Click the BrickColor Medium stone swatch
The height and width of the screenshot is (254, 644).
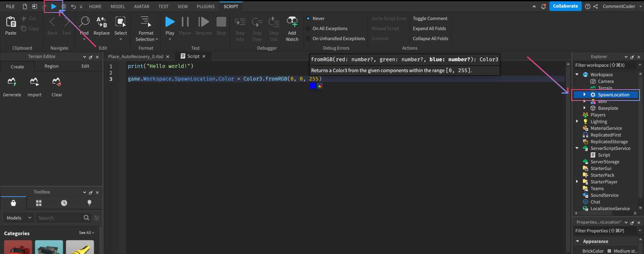[609, 251]
